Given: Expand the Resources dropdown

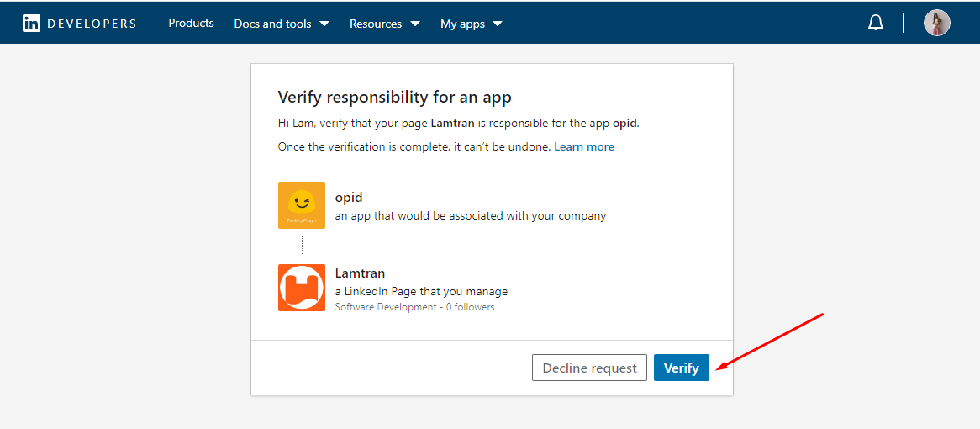Looking at the screenshot, I should click(x=384, y=24).
